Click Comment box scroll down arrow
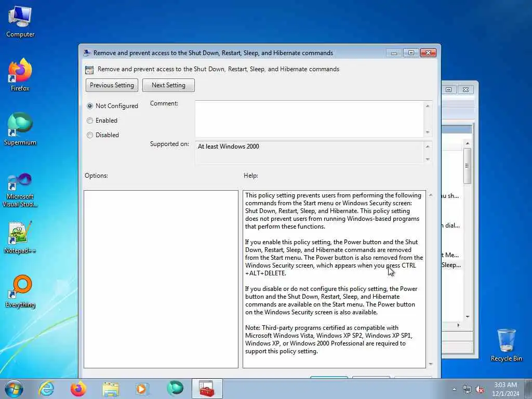This screenshot has width=532, height=399. 428,132
